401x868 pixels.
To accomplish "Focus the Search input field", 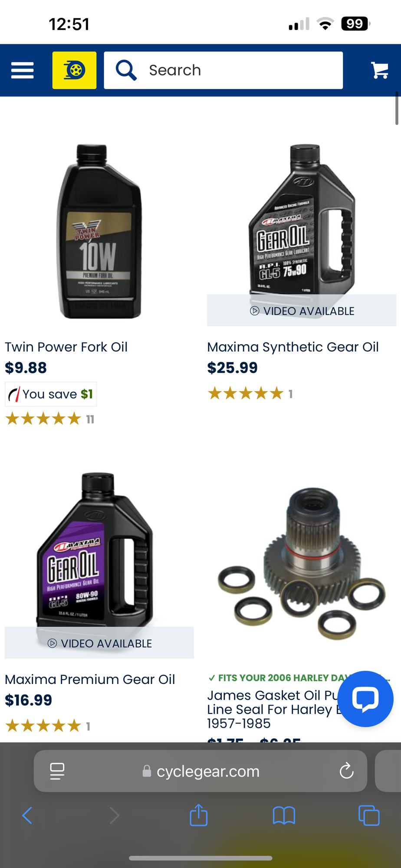I will click(224, 70).
